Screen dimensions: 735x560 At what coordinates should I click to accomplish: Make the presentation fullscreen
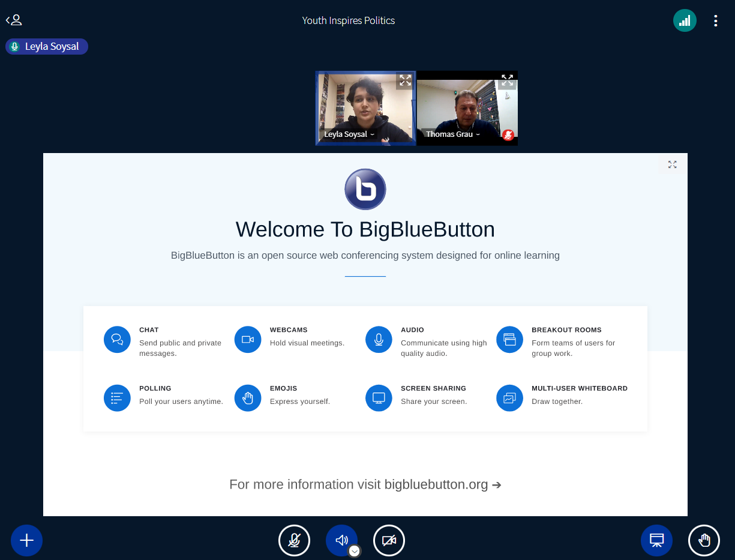(672, 164)
